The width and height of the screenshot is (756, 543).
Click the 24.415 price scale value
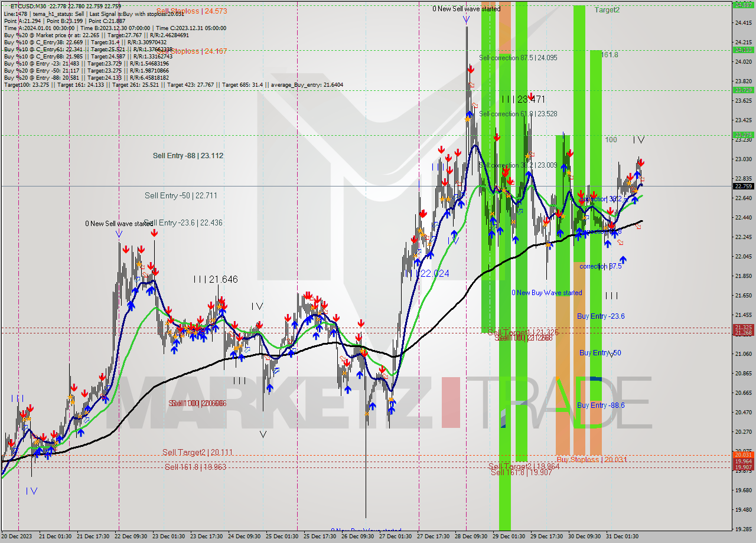[743, 23]
